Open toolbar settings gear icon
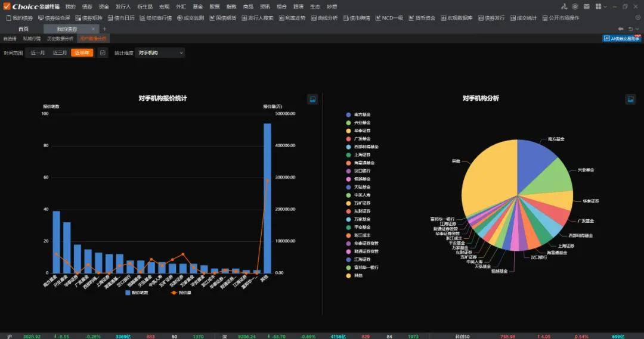This screenshot has height=339, width=644. coord(638,18)
